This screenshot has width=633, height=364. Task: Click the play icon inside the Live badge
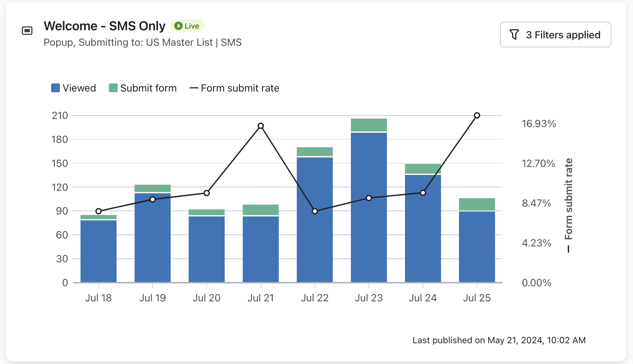(179, 25)
